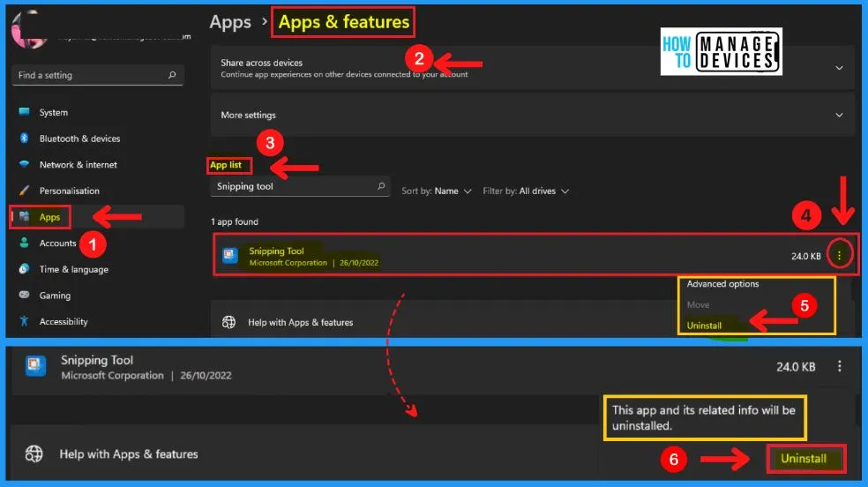Click 'Microsoft Corporation | 26/10/2022' in lower panel
Screen dimensions: 868x487
click(146, 375)
